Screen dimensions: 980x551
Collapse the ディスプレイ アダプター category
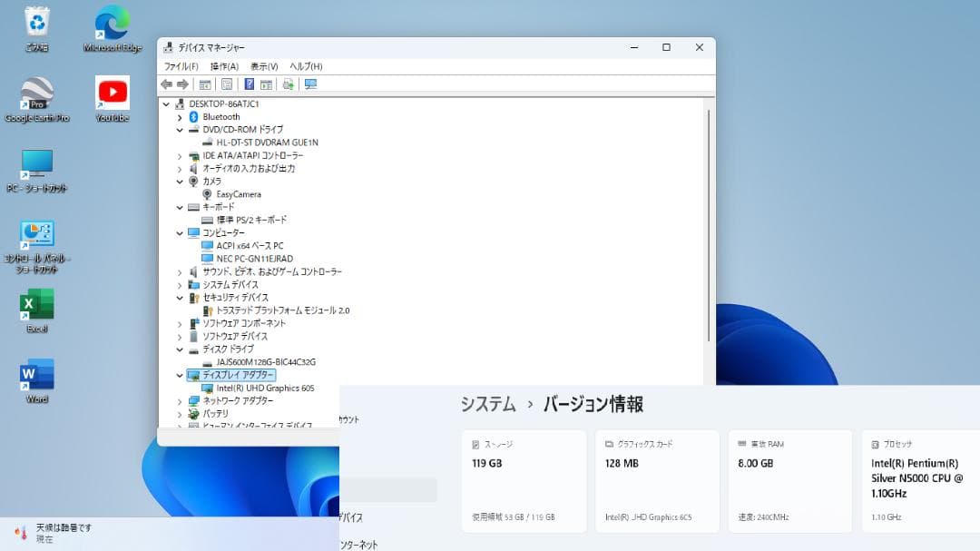pos(179,375)
